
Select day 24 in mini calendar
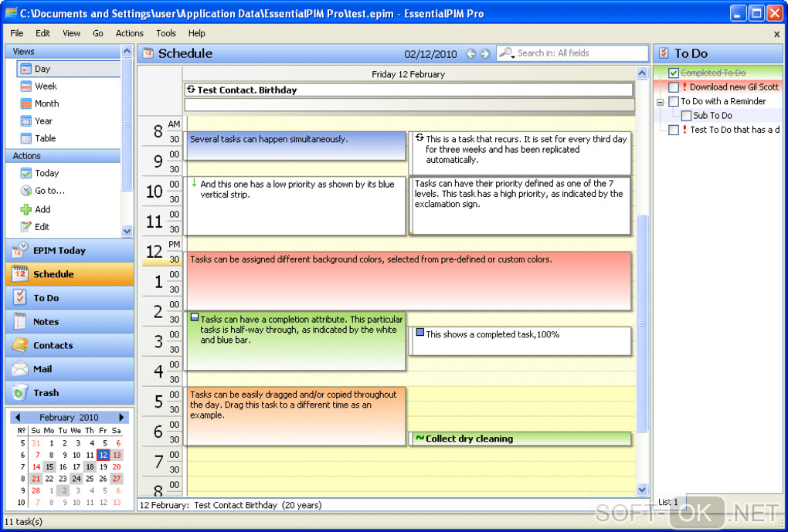pyautogui.click(x=76, y=479)
